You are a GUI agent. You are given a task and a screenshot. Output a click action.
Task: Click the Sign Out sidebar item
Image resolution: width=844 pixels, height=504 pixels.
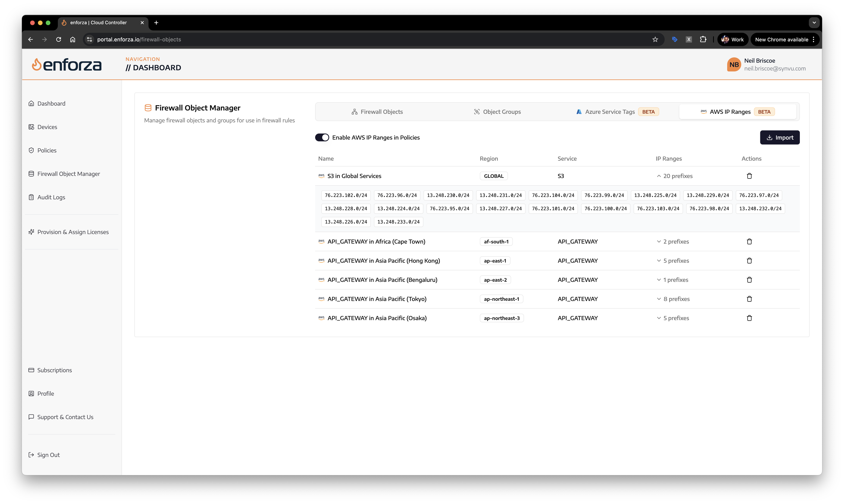[48, 455]
